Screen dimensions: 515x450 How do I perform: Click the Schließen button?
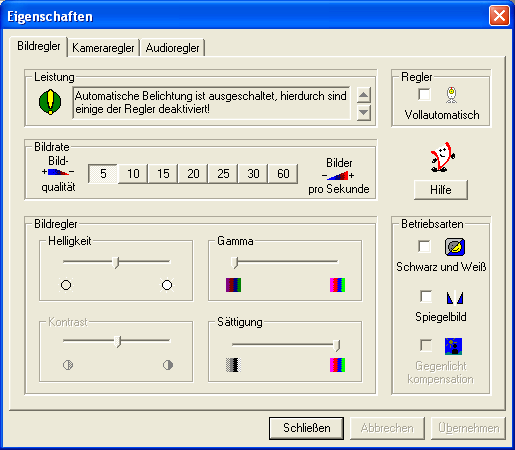point(307,428)
